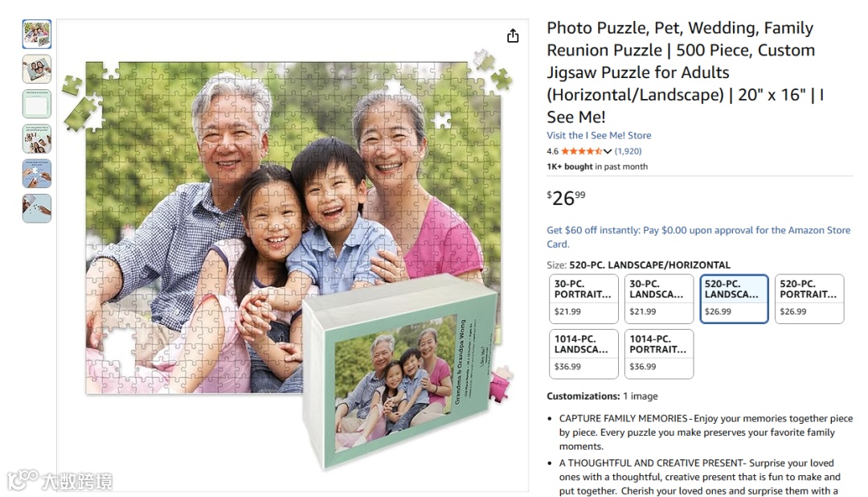This screenshot has width=868, height=497.
Task: Choose the 520-PC. PORTRAIT size option
Action: point(809,298)
